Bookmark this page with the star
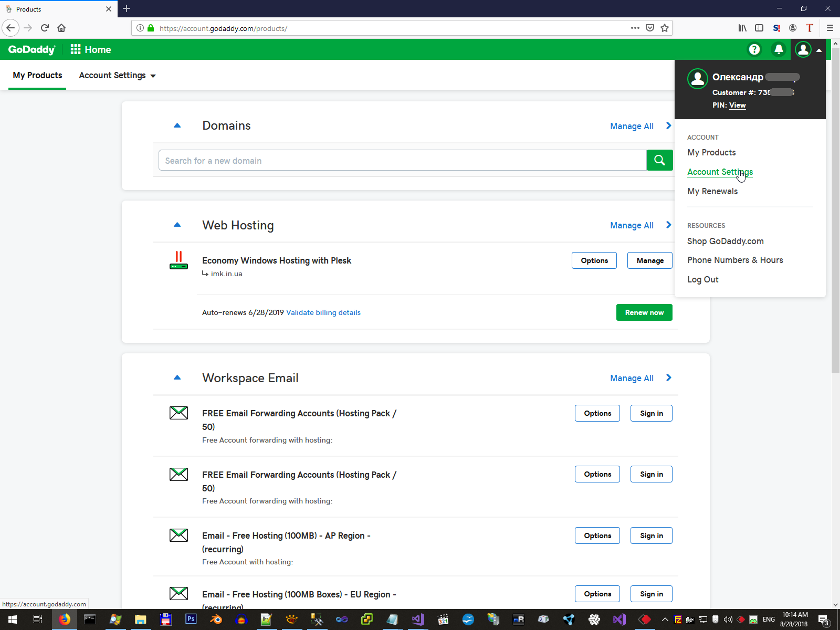 coord(665,28)
